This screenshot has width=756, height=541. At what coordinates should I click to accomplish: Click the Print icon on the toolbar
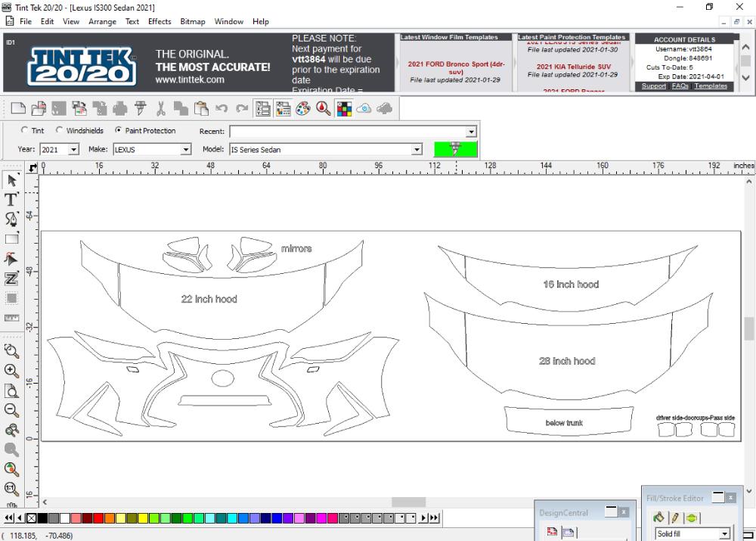coord(121,108)
